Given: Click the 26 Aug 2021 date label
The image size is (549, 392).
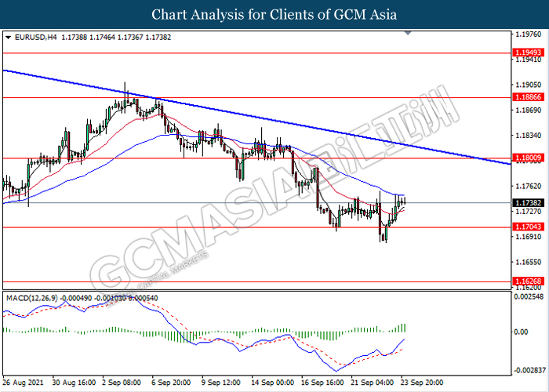Looking at the screenshot, I should [23, 383].
